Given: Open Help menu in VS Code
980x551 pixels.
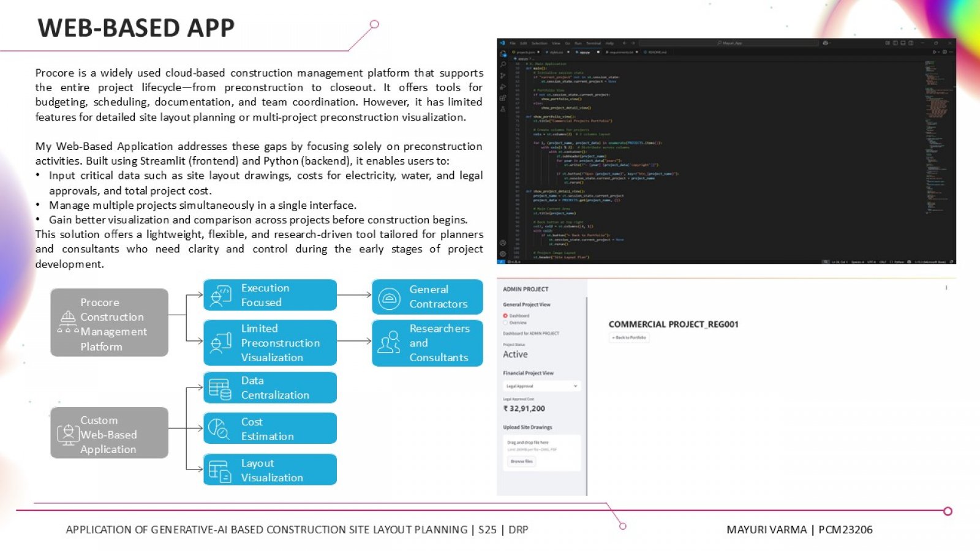Looking at the screenshot, I should [609, 43].
